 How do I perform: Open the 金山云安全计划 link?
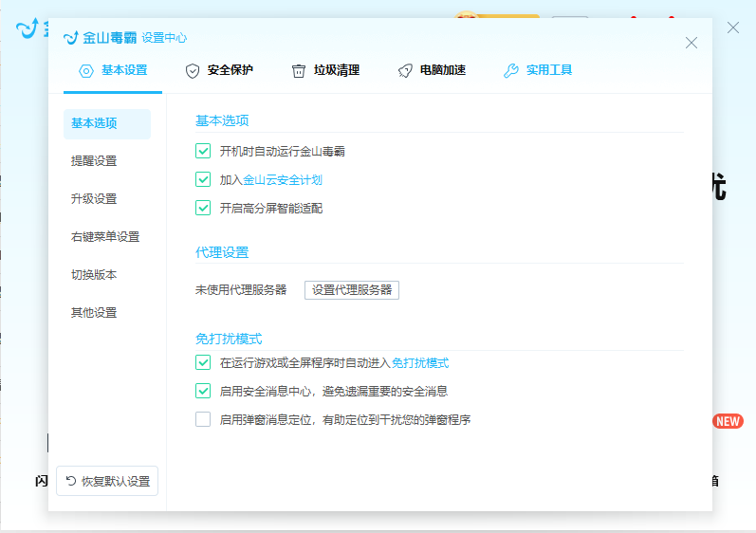click(x=288, y=179)
